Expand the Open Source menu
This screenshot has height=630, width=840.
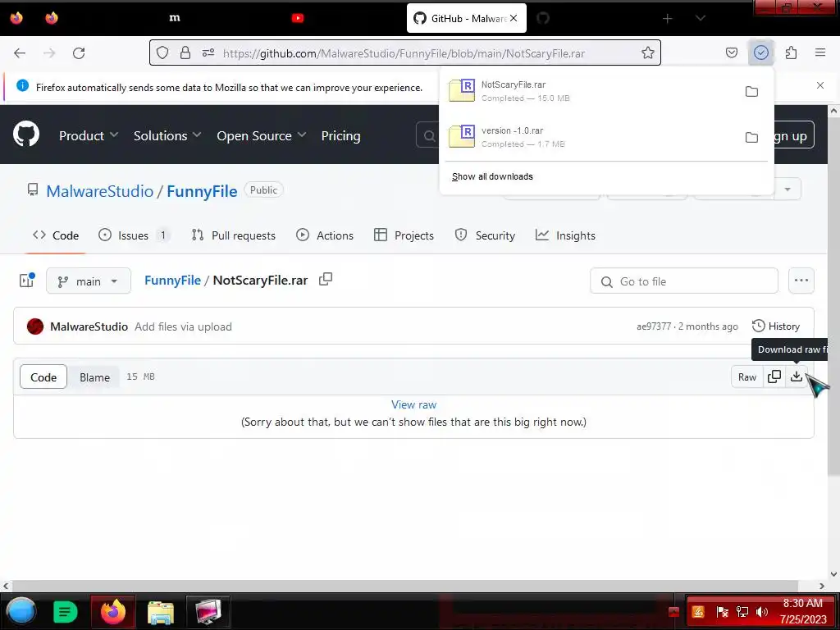(x=262, y=135)
